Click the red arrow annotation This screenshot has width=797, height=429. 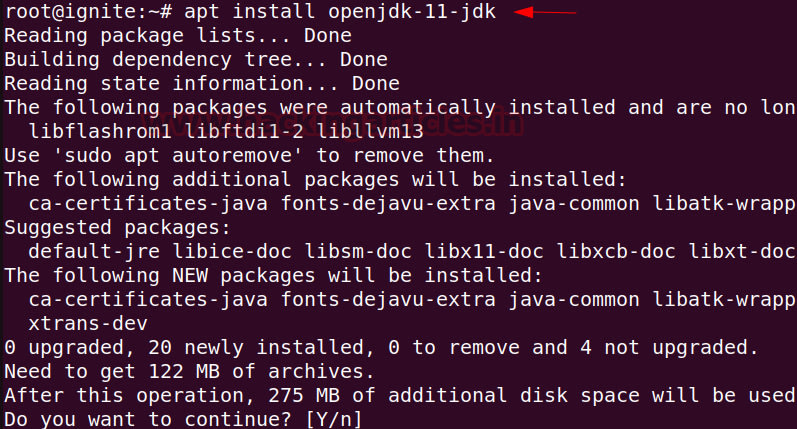pyautogui.click(x=545, y=12)
